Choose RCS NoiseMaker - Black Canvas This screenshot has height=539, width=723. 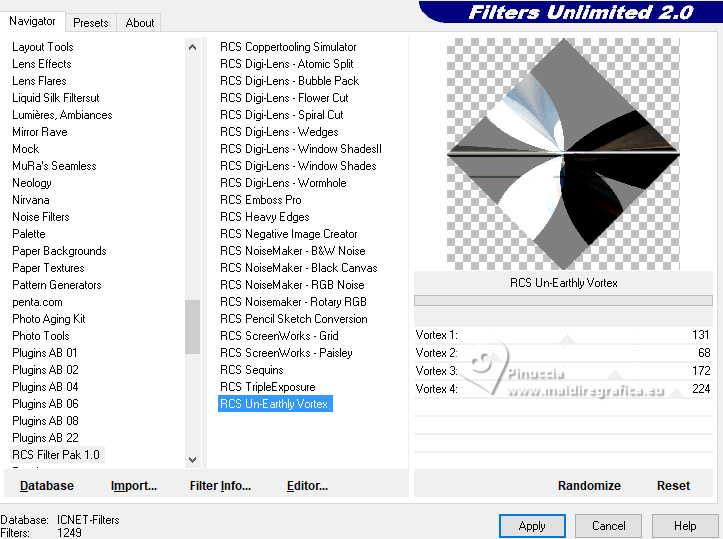pyautogui.click(x=298, y=268)
